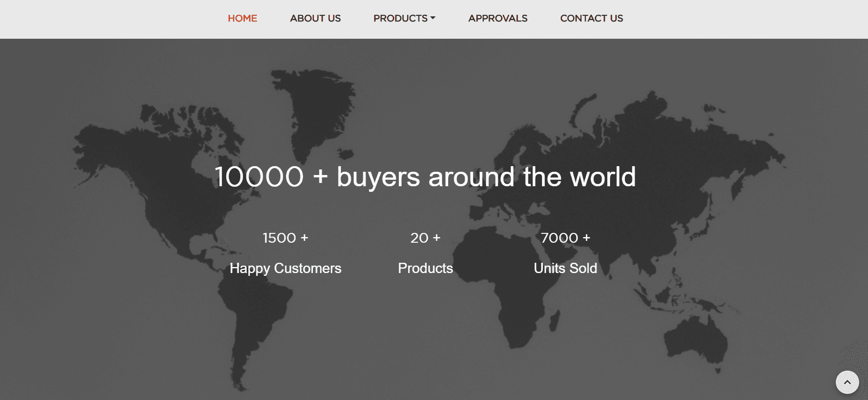
Task: Open the ABOUT US page
Action: 315,18
